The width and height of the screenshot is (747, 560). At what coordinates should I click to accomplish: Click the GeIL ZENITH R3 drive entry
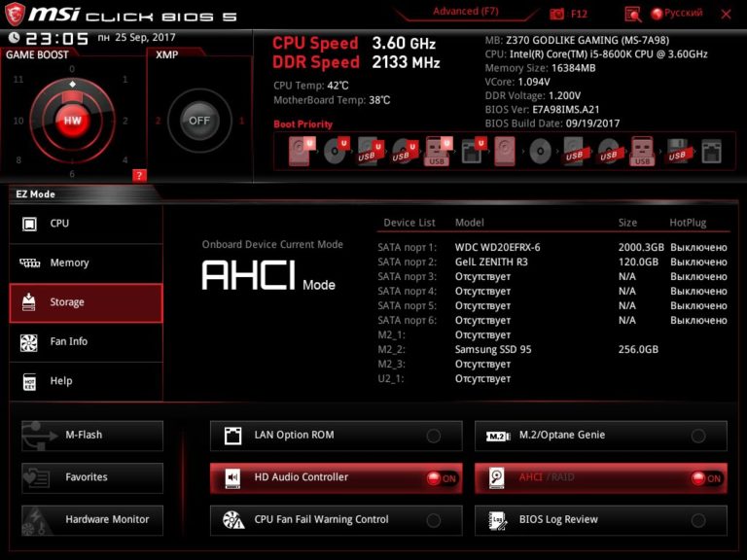(x=491, y=262)
